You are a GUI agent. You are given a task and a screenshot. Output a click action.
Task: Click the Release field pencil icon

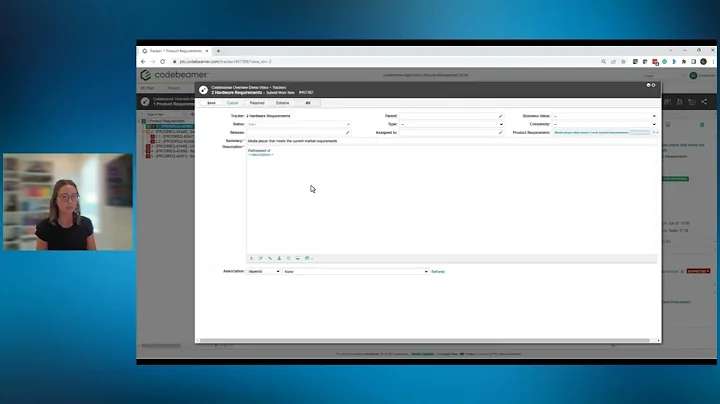pos(348,133)
